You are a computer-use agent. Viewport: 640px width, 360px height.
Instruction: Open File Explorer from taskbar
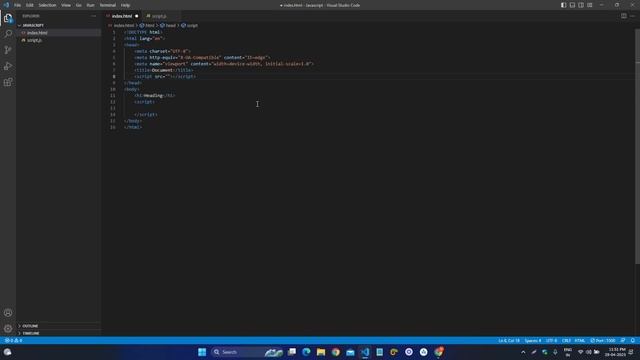click(x=321, y=352)
